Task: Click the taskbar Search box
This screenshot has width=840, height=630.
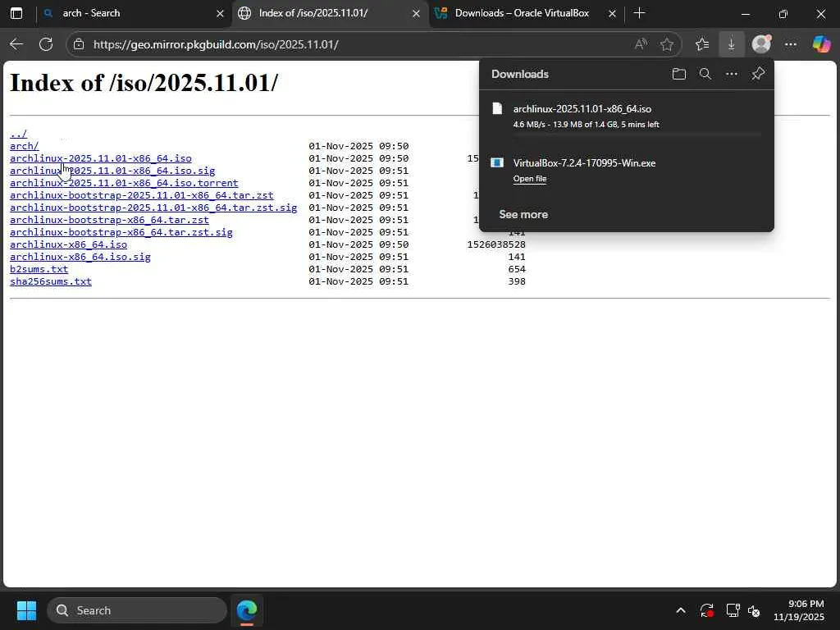Action: tap(137, 610)
